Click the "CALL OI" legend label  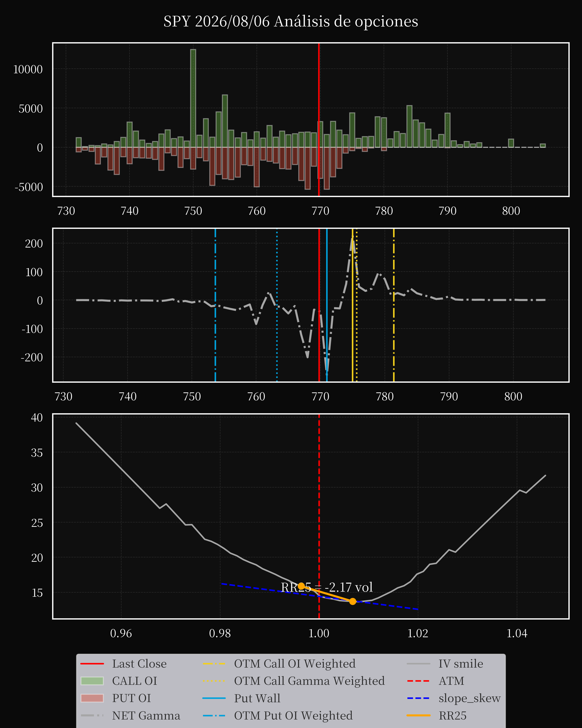[135, 681]
